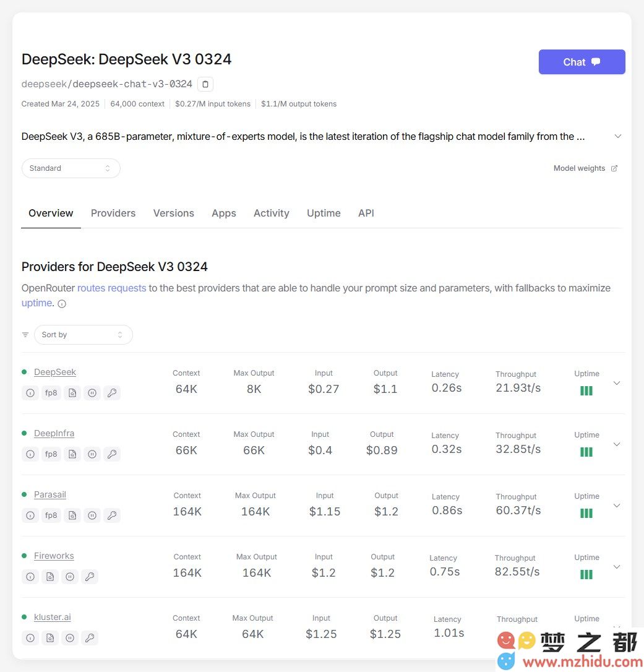Click the key icon in the Parasail row
The width and height of the screenshot is (644, 672).
pyautogui.click(x=112, y=515)
